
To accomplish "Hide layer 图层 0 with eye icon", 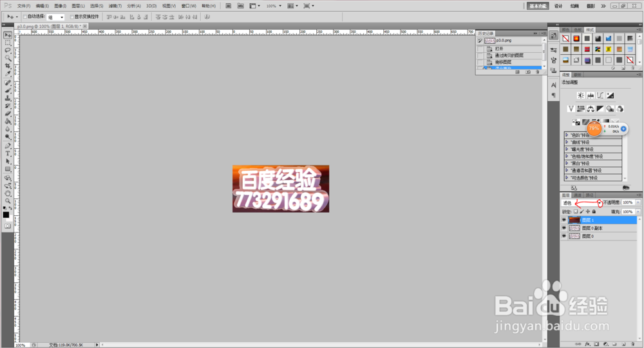I will click(x=564, y=237).
